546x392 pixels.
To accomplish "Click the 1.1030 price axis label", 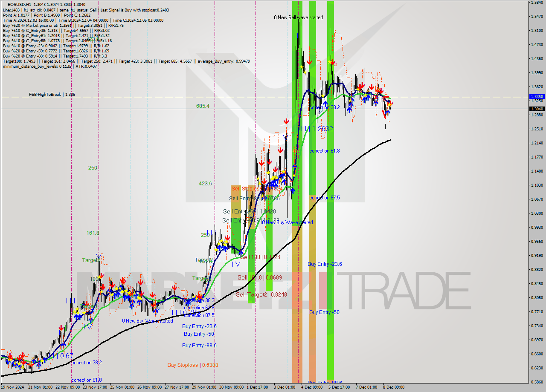I will click(x=537, y=185).
